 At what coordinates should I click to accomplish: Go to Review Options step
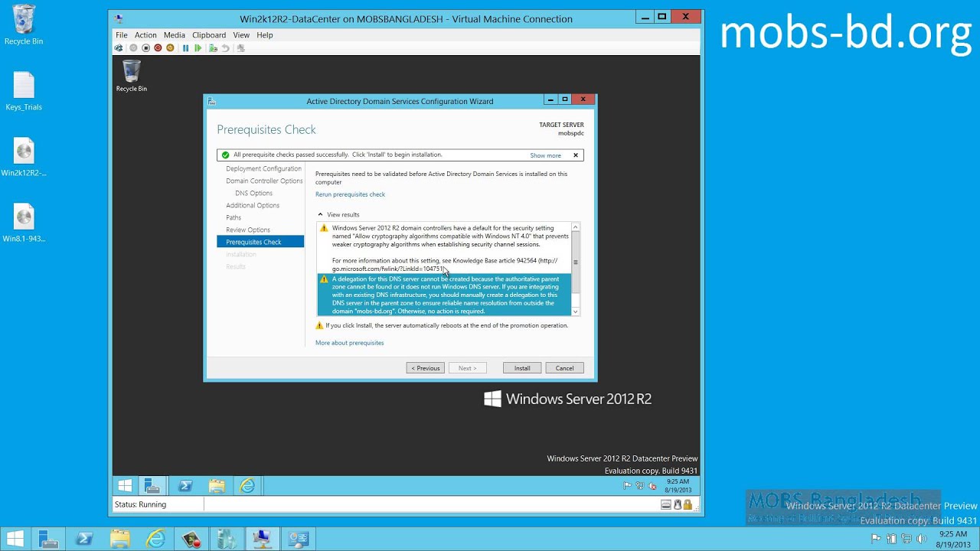(x=248, y=230)
